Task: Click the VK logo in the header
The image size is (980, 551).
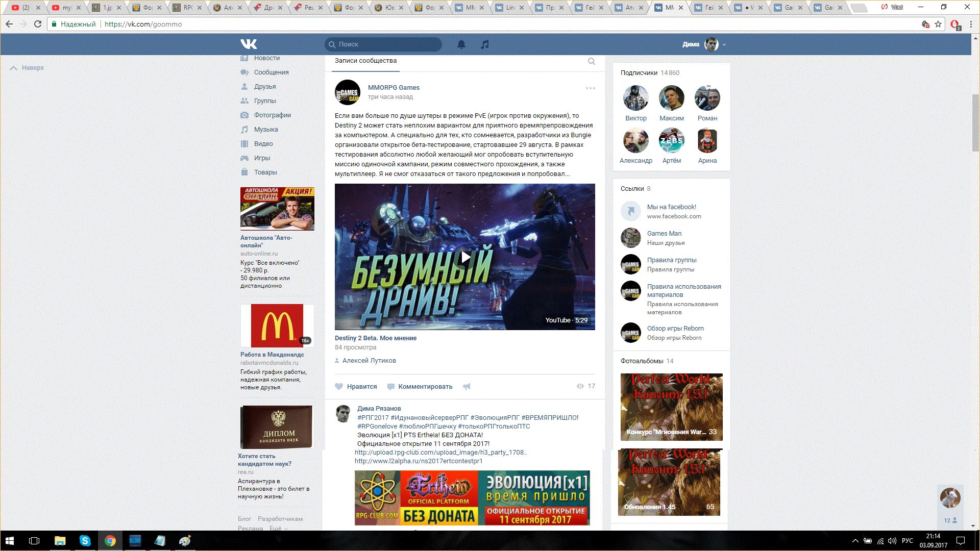Action: [249, 44]
